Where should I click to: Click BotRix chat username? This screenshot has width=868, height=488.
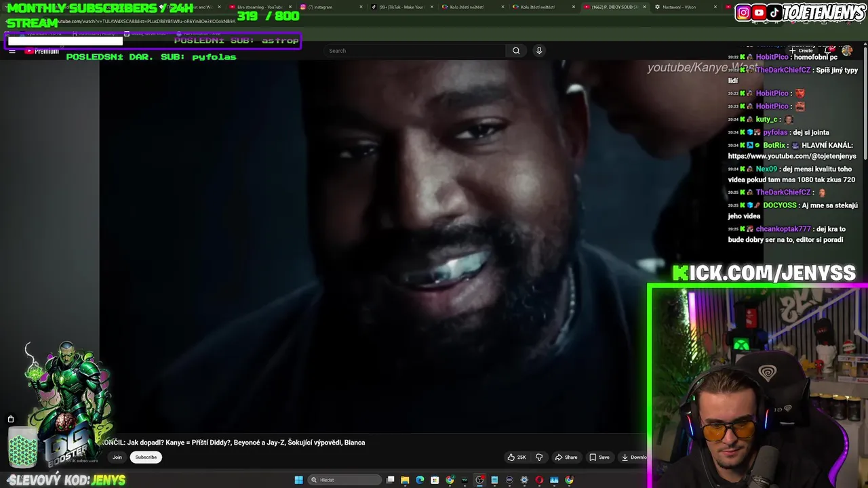[774, 145]
